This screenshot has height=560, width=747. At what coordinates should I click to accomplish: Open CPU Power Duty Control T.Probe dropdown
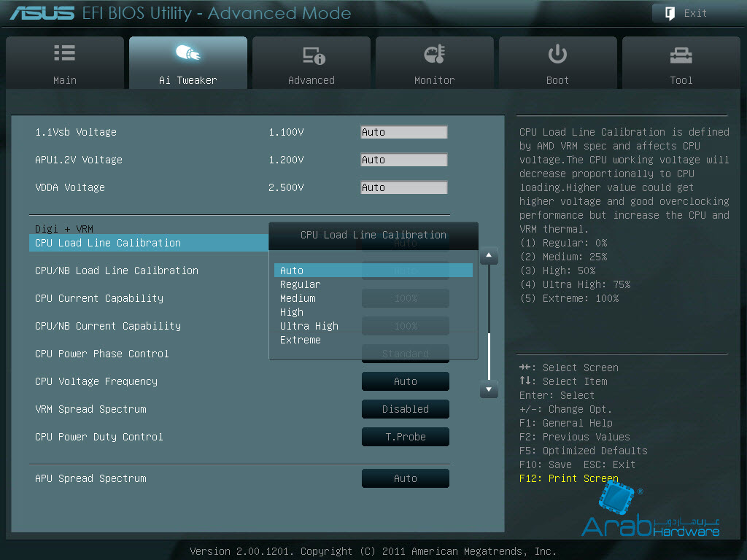pos(406,437)
